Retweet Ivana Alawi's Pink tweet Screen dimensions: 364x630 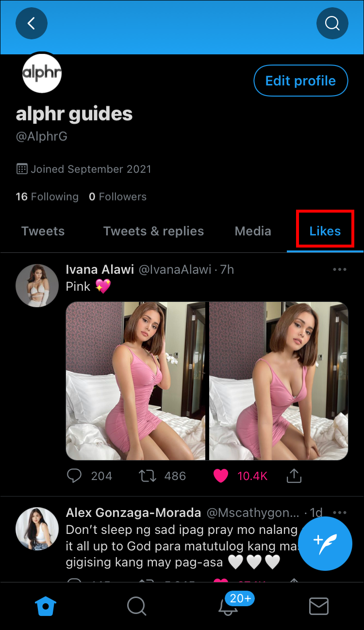[148, 476]
